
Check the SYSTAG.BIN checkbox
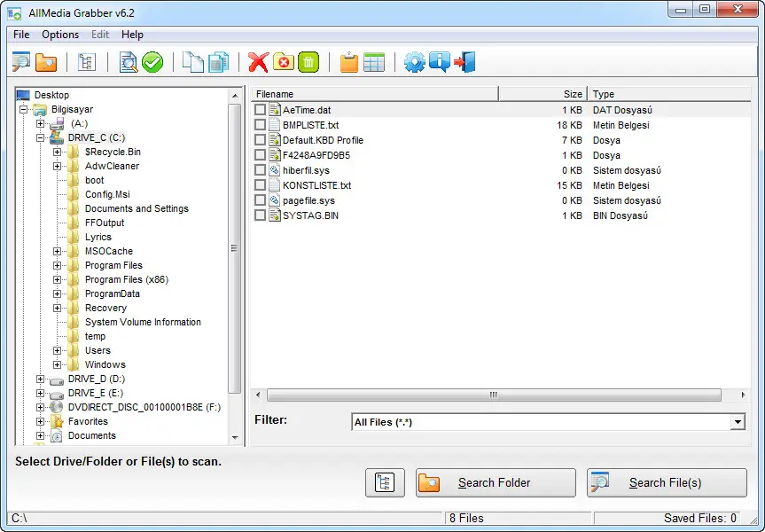[x=260, y=215]
